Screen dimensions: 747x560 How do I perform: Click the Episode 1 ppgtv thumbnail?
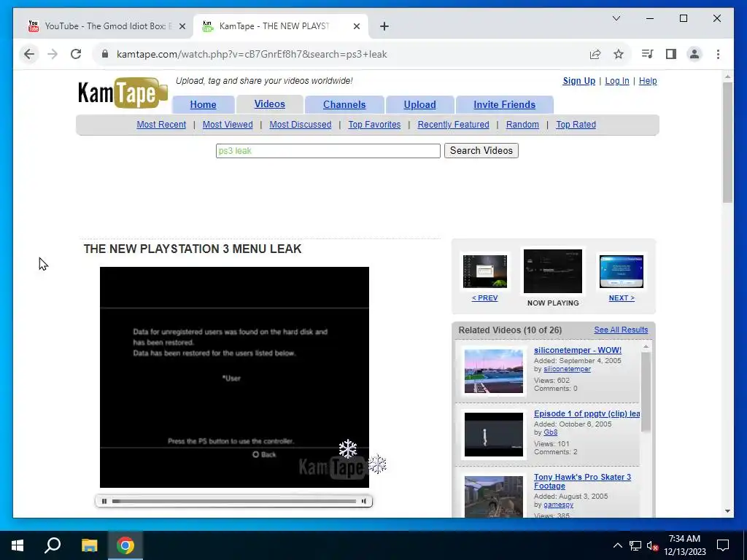(x=494, y=435)
